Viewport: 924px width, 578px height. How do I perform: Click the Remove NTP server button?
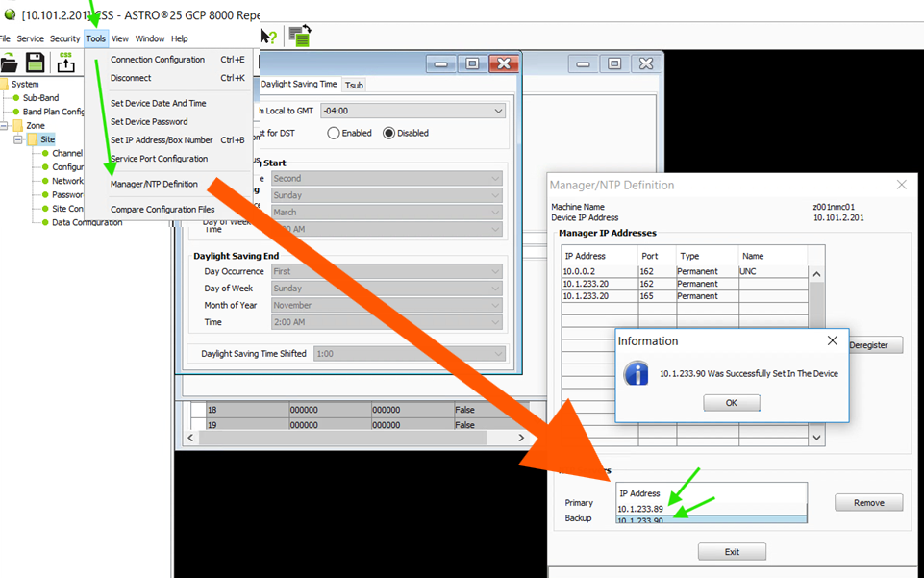pyautogui.click(x=868, y=503)
